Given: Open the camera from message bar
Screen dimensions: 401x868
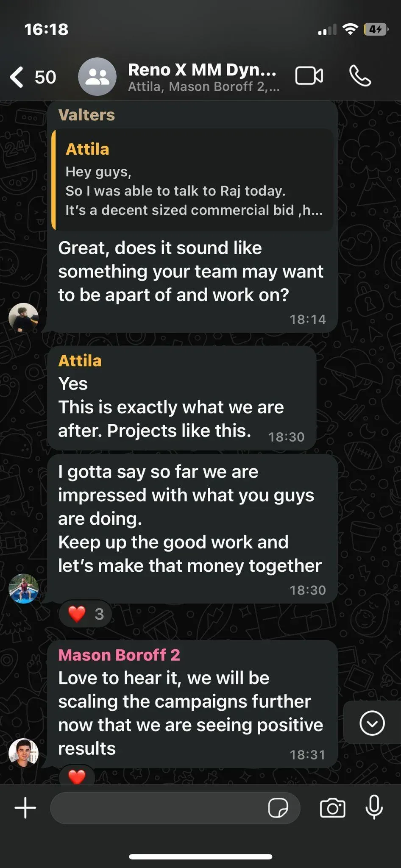Looking at the screenshot, I should pyautogui.click(x=332, y=808).
